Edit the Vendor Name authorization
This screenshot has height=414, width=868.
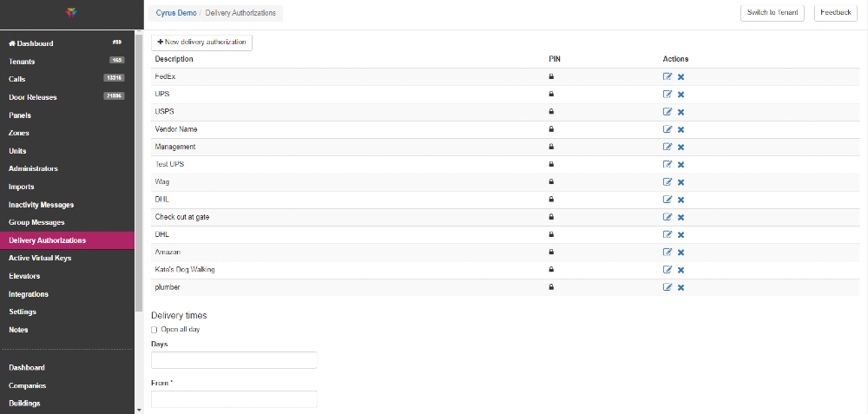tap(667, 129)
